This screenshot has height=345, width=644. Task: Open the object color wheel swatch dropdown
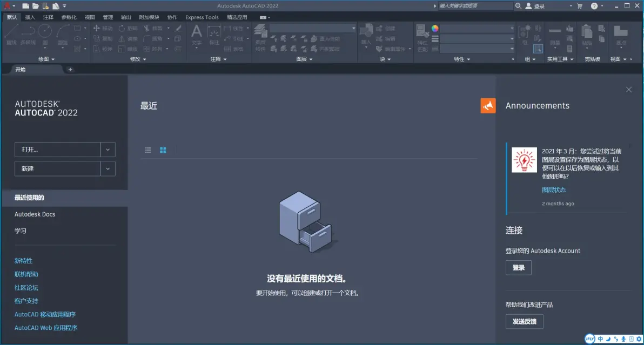coord(435,28)
